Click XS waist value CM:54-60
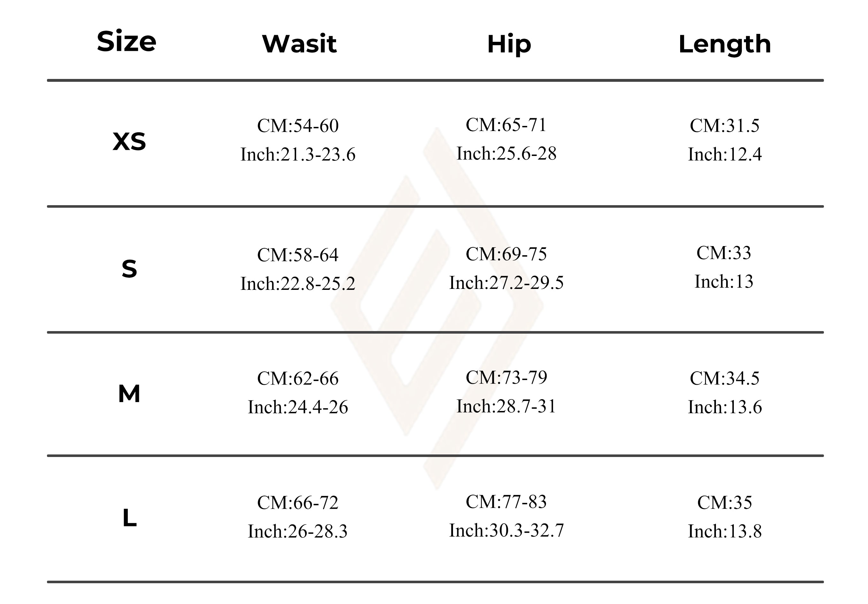868x604 pixels. click(298, 126)
